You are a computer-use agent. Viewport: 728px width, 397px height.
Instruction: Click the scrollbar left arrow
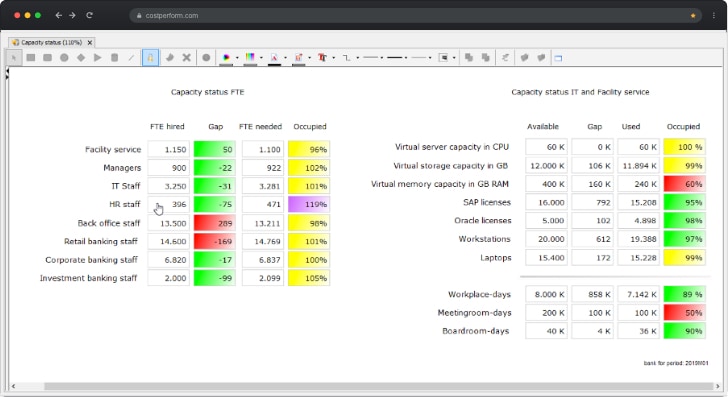click(x=13, y=386)
